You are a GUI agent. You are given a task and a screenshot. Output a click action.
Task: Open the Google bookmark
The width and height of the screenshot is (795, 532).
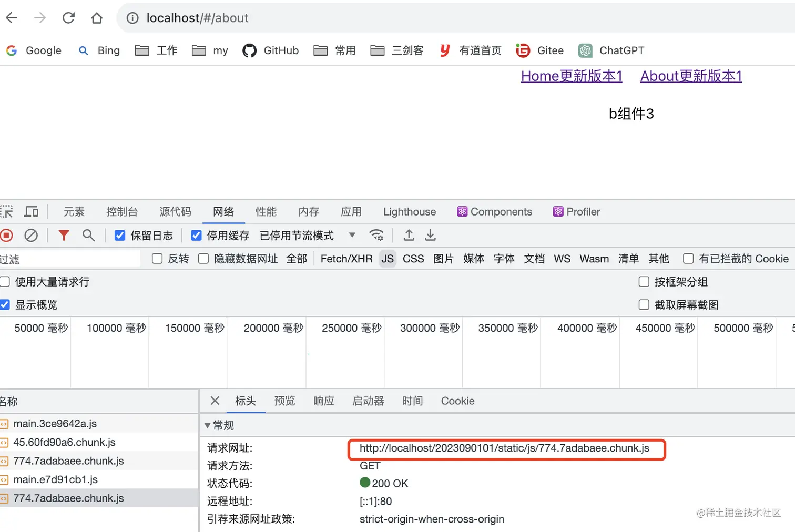coord(34,50)
